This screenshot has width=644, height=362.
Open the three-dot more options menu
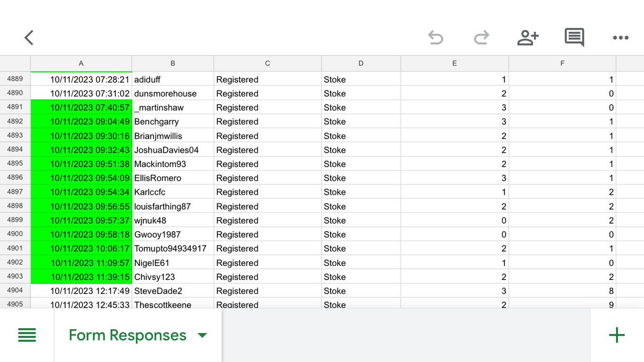(620, 38)
